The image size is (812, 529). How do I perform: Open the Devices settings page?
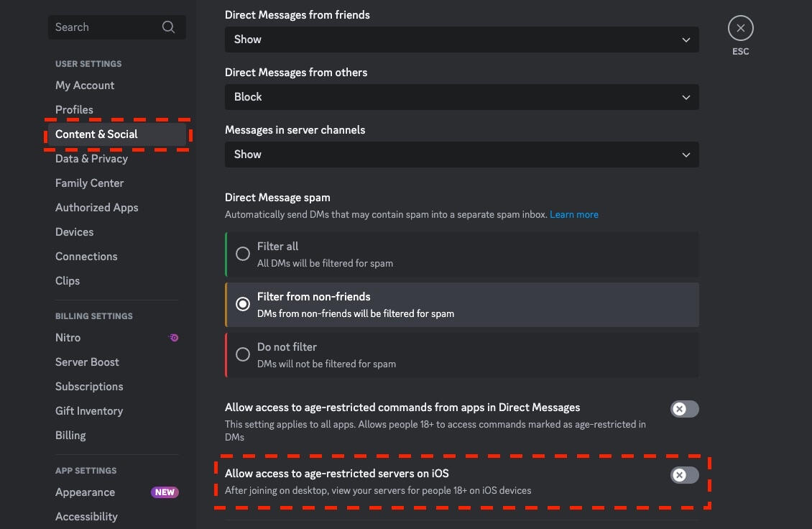[74, 231]
